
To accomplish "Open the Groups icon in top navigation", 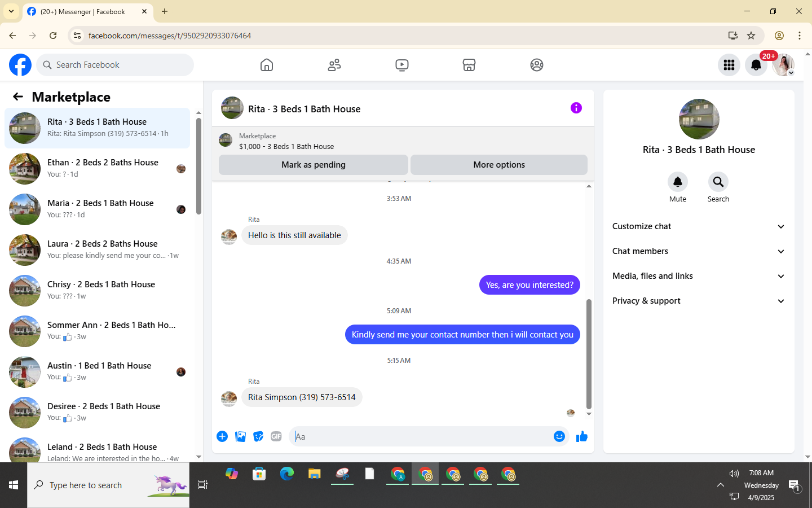I will pos(537,65).
